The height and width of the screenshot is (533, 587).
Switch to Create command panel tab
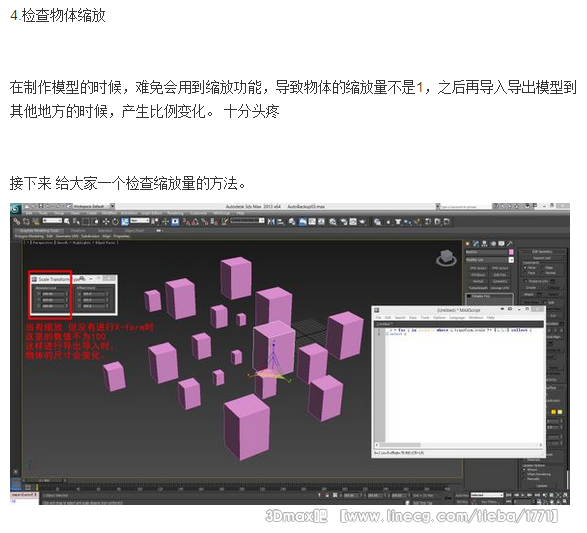467,243
